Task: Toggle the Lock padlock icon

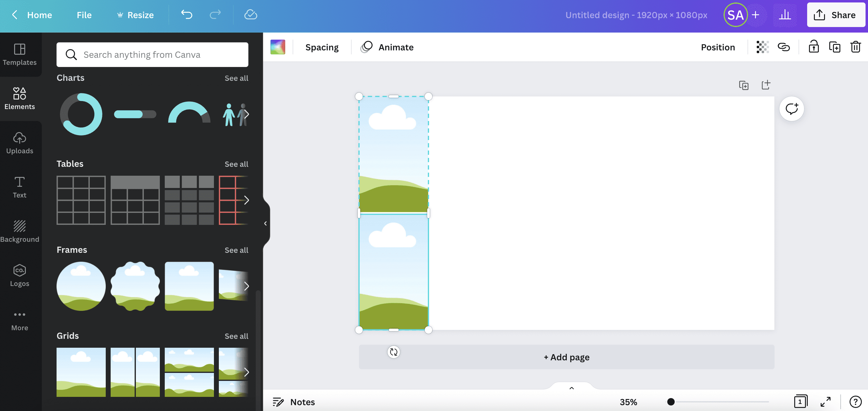Action: 813,47
